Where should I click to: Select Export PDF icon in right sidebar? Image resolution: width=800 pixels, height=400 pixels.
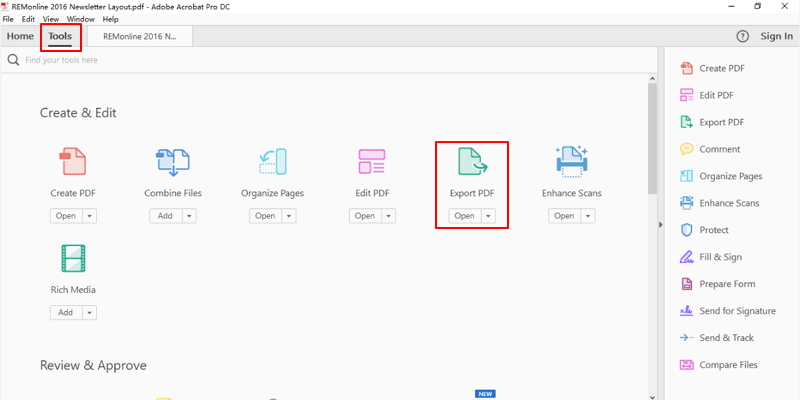coord(687,122)
